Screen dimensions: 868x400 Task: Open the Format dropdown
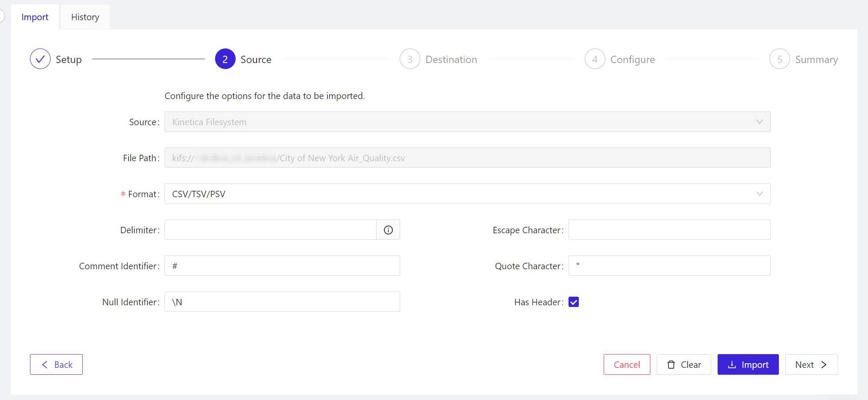click(x=467, y=194)
